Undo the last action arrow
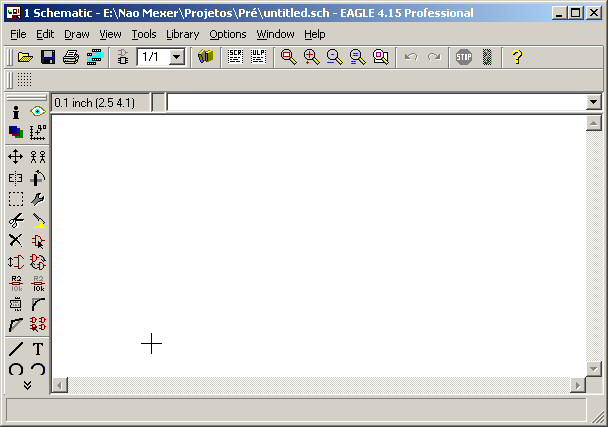The height and width of the screenshot is (427, 608). click(x=411, y=57)
